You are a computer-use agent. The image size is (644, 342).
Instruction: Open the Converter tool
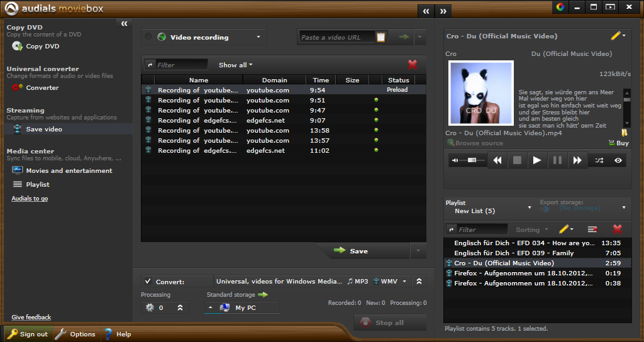point(36,87)
